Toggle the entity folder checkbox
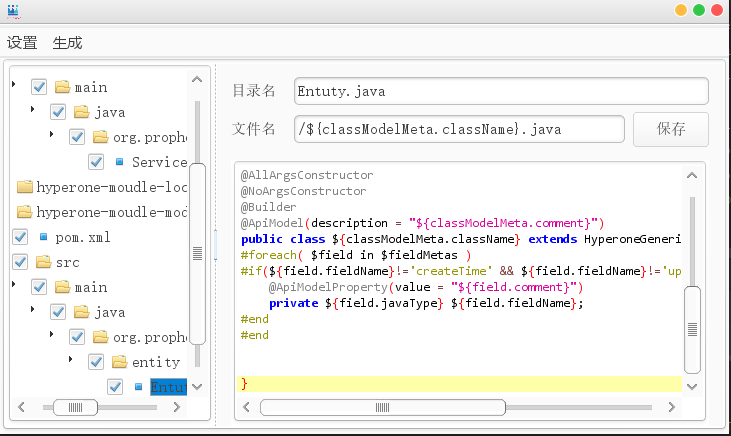The image size is (731, 436). 96,362
